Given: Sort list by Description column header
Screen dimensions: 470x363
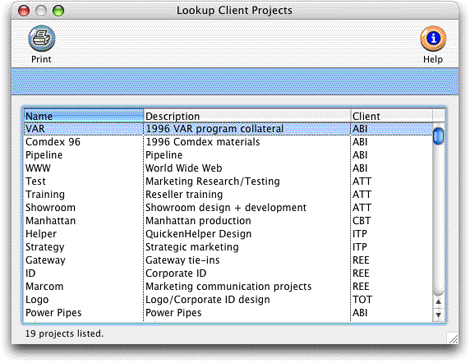Looking at the screenshot, I should pos(247,116).
